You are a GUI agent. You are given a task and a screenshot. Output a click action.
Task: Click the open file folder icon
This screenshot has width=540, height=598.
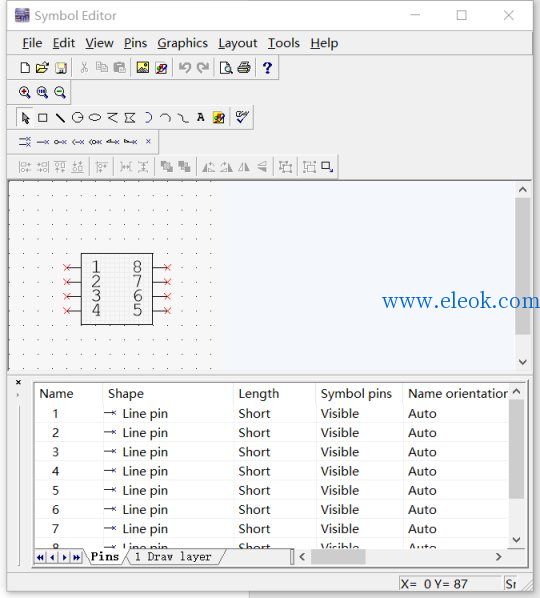tap(42, 68)
